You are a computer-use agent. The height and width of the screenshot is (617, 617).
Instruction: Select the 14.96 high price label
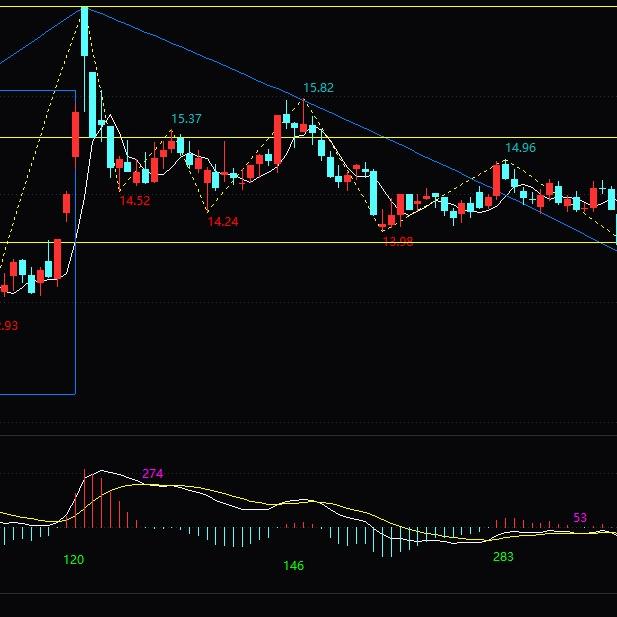tap(520, 148)
